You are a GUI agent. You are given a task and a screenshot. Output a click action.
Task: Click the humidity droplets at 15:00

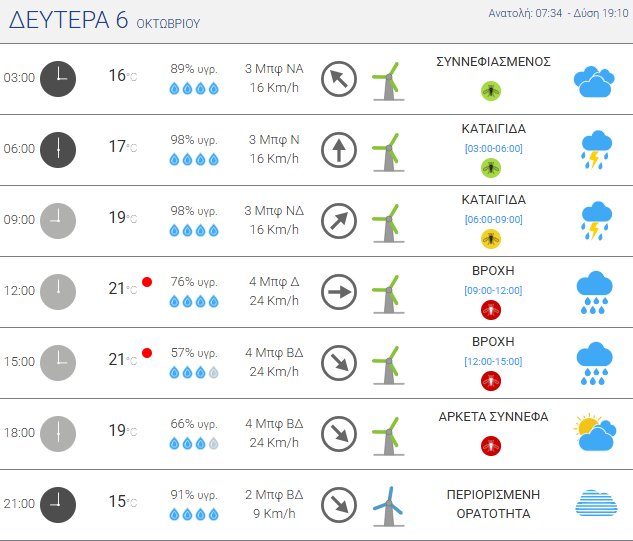click(x=194, y=372)
